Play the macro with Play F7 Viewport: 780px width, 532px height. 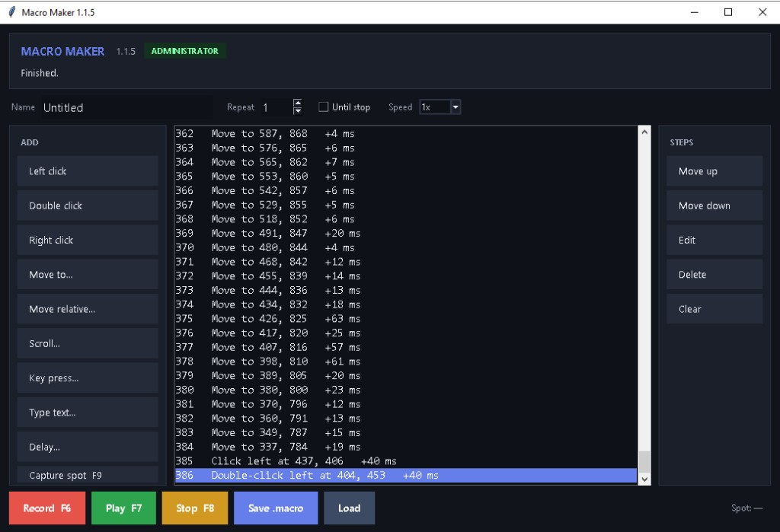(x=123, y=508)
